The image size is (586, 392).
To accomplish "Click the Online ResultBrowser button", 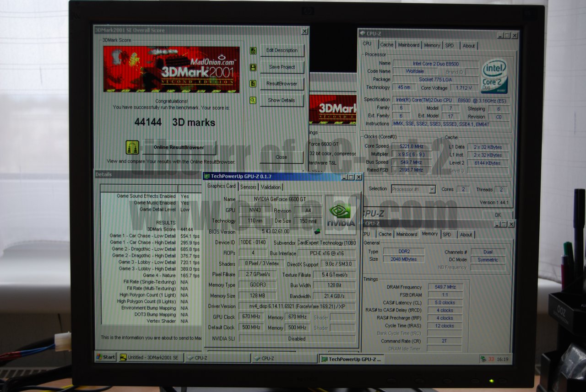I will [179, 148].
